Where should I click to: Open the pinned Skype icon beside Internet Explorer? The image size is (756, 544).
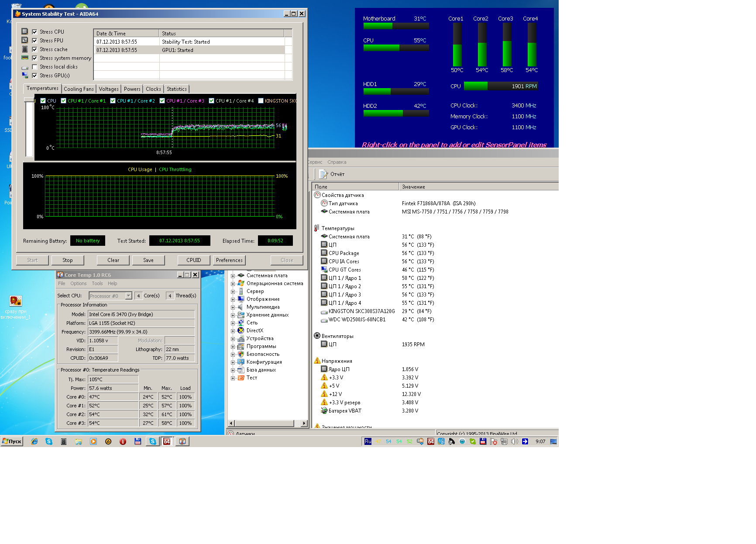tap(49, 441)
